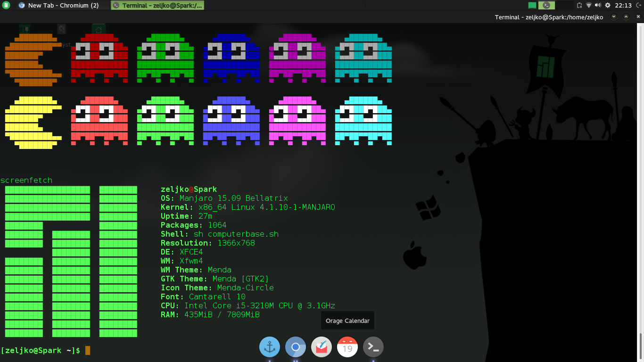Click the Packages value '1064'
This screenshot has width=644, height=362.
pyautogui.click(x=217, y=225)
